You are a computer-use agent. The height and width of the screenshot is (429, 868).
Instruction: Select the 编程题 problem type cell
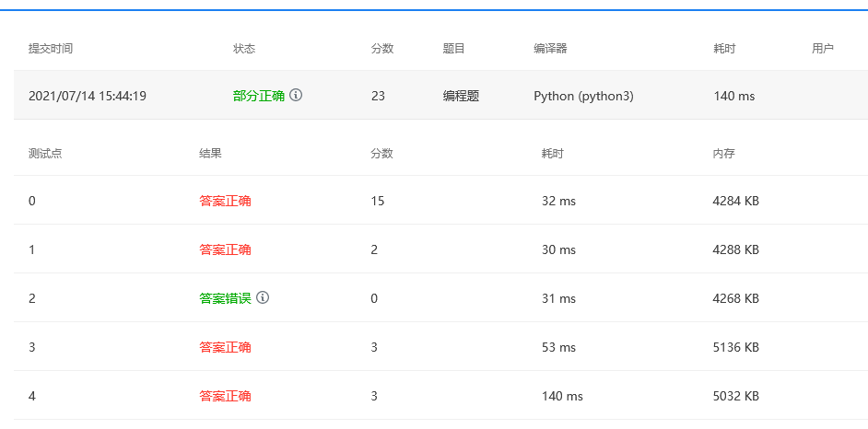461,96
